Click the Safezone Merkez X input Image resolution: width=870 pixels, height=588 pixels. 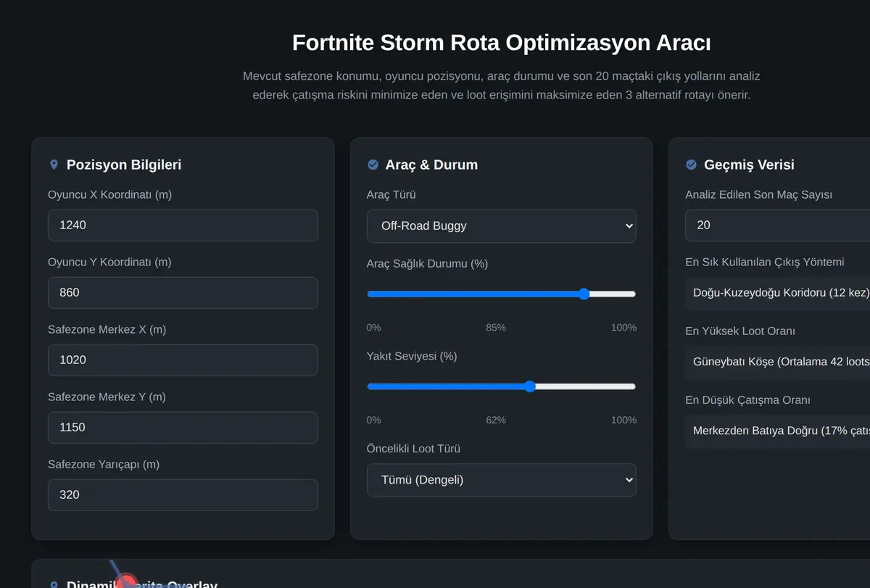point(183,360)
